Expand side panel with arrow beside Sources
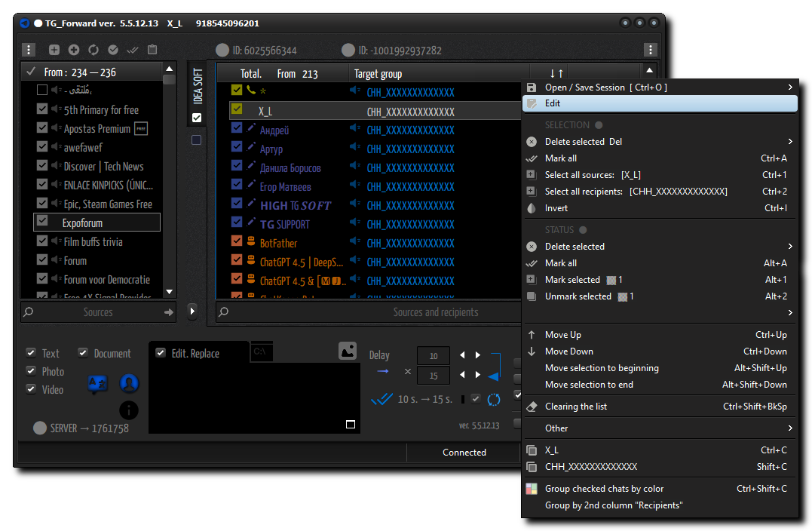 pos(192,311)
